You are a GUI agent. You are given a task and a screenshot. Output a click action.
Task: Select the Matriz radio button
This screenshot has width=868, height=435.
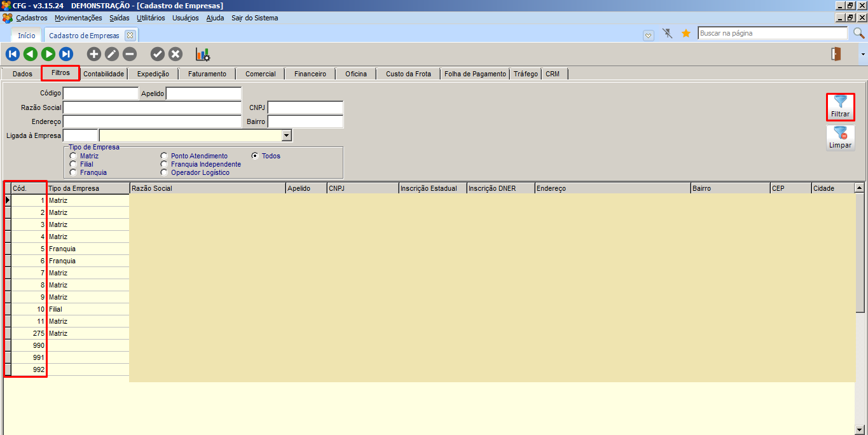click(74, 156)
